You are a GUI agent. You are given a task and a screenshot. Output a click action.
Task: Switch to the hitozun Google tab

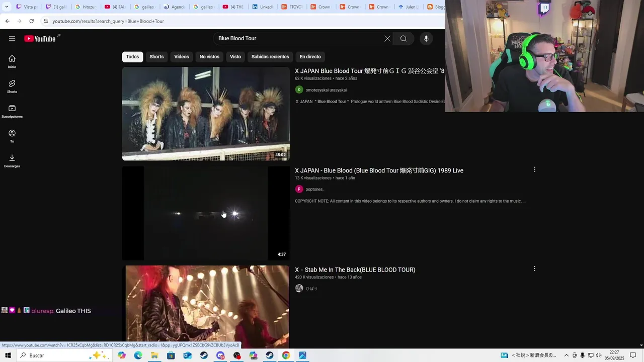click(x=86, y=7)
